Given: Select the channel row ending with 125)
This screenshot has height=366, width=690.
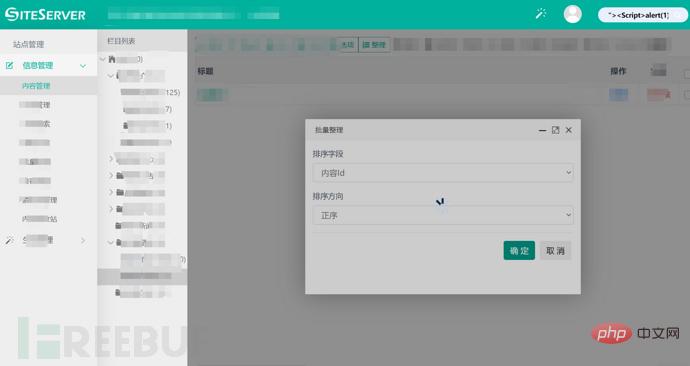Looking at the screenshot, I should 150,92.
